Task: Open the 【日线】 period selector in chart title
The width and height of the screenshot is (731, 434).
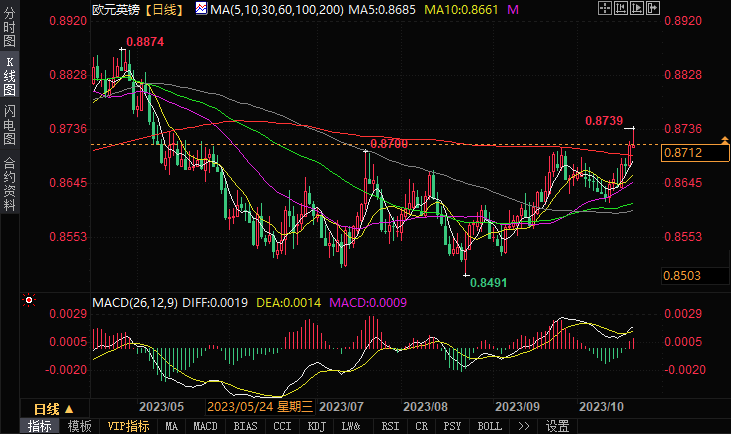Action: tap(161, 10)
